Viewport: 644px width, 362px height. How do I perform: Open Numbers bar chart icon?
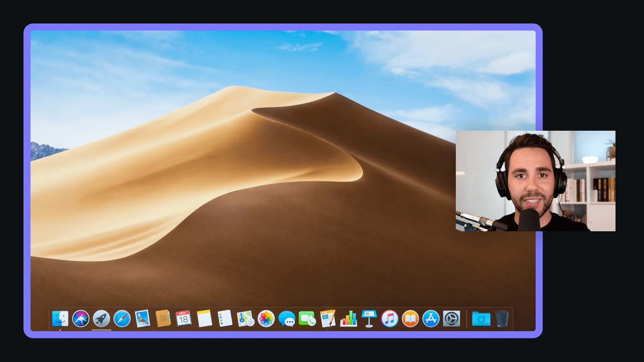click(348, 318)
